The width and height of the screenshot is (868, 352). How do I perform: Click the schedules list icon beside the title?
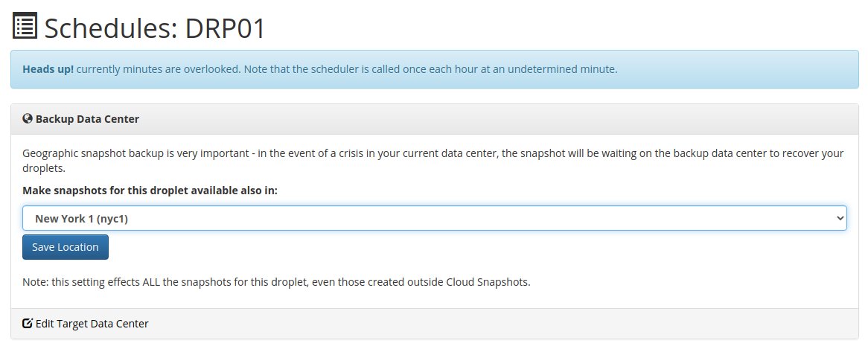[25, 26]
